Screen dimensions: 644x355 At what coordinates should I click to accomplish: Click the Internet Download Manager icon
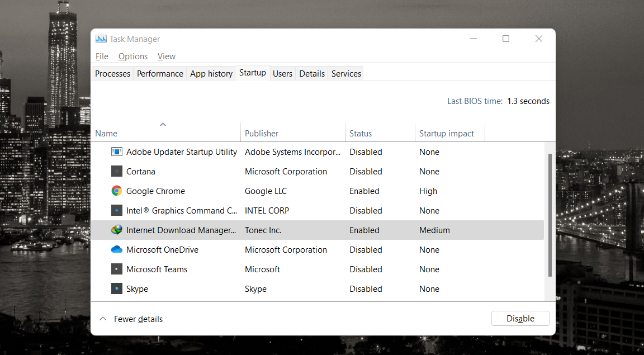pyautogui.click(x=117, y=230)
